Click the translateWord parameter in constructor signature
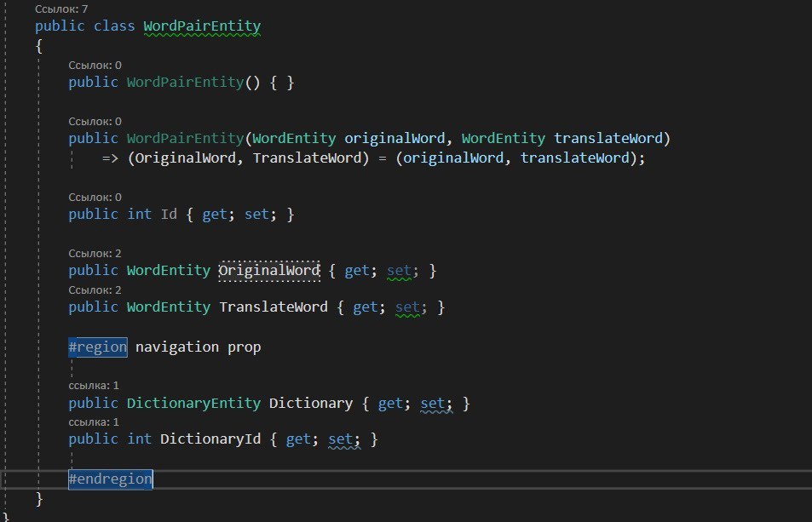812x522 pixels. tap(608, 139)
